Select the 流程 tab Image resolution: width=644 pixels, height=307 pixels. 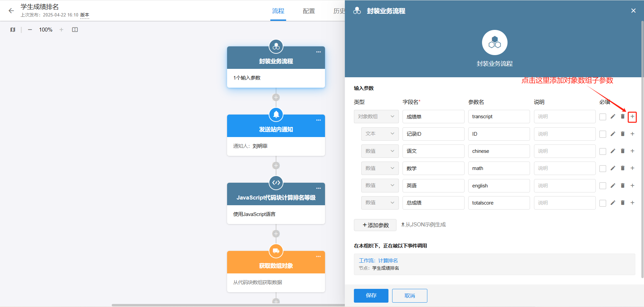[278, 11]
